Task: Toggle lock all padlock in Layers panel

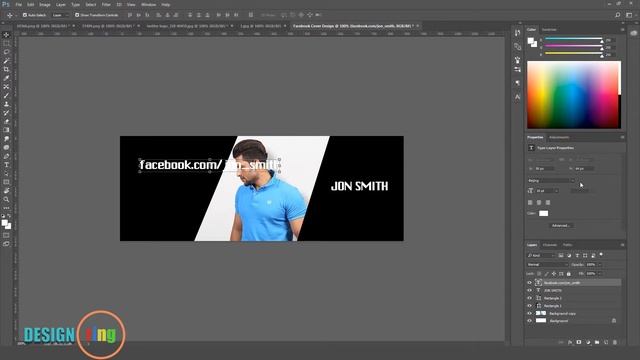Action: [569, 274]
